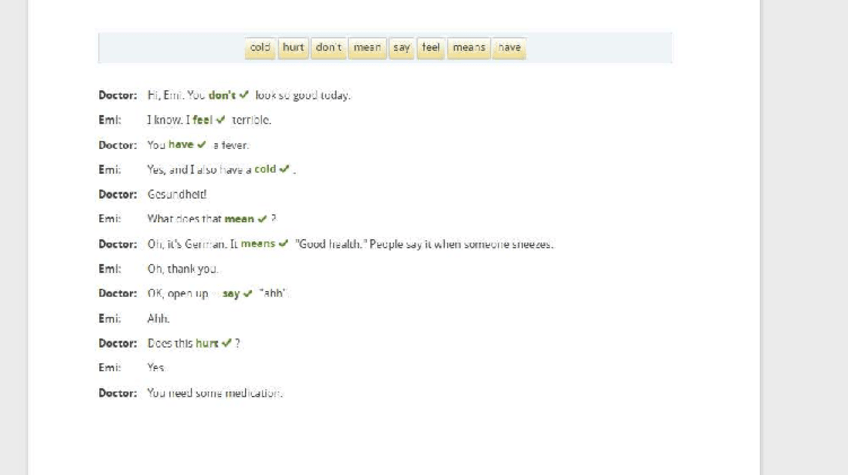
Task: Click the filled answer 'hurt' in Doctor's question
Action: pyautogui.click(x=206, y=344)
